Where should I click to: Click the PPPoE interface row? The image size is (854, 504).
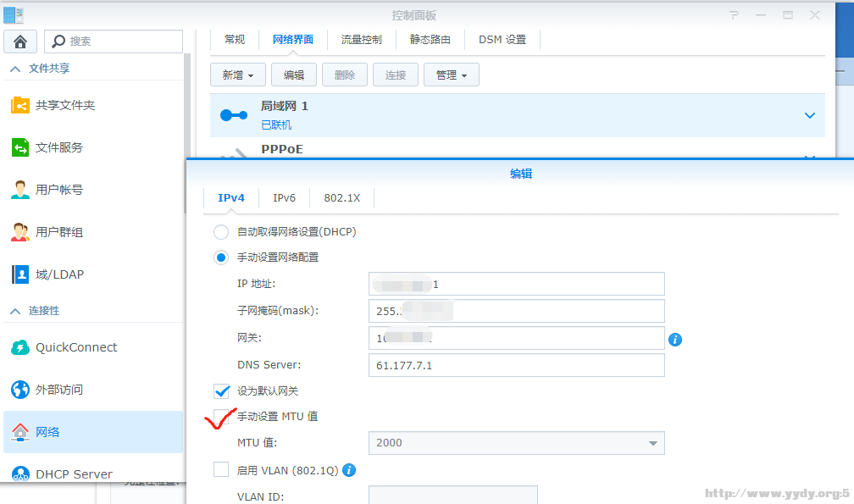click(518, 149)
